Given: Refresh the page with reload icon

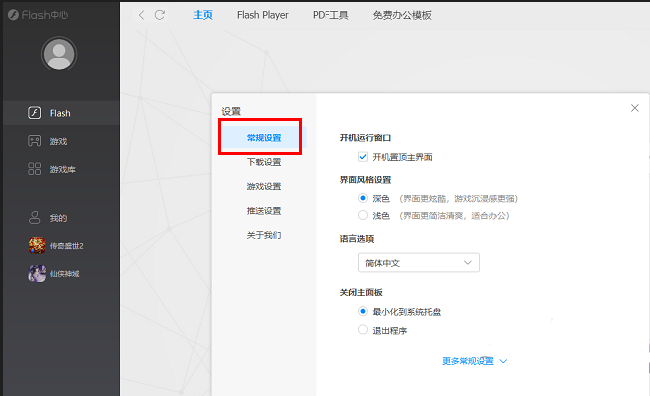Looking at the screenshot, I should click(160, 15).
